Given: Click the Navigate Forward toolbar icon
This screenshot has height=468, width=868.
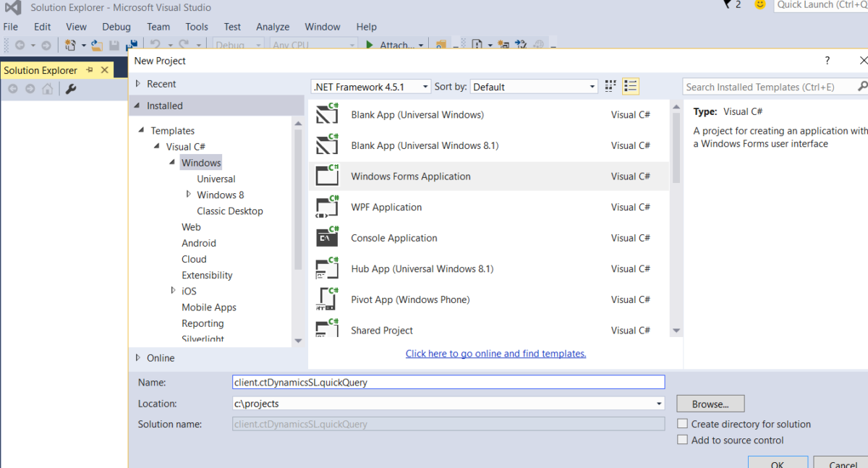Looking at the screenshot, I should 46,45.
